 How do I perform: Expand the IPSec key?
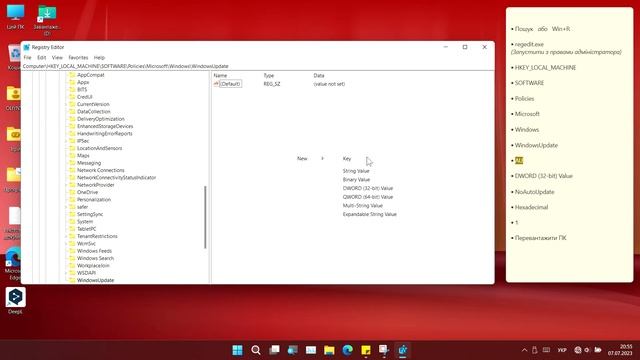pos(66,141)
